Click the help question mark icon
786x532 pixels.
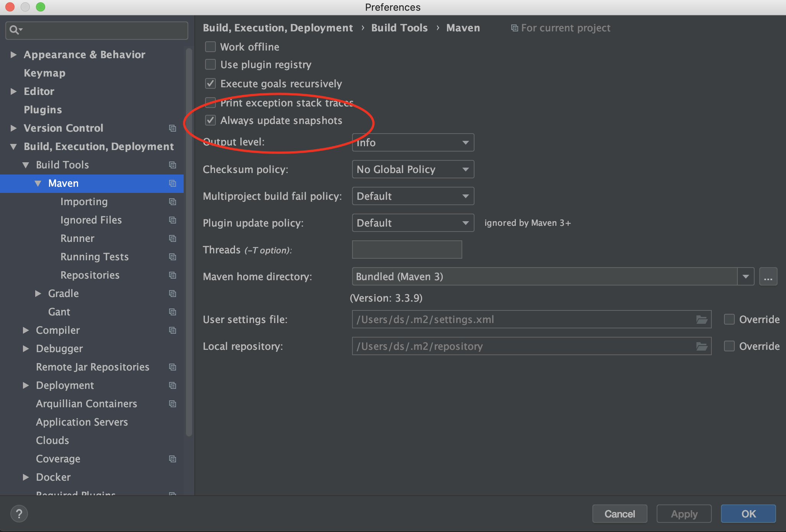click(x=19, y=514)
